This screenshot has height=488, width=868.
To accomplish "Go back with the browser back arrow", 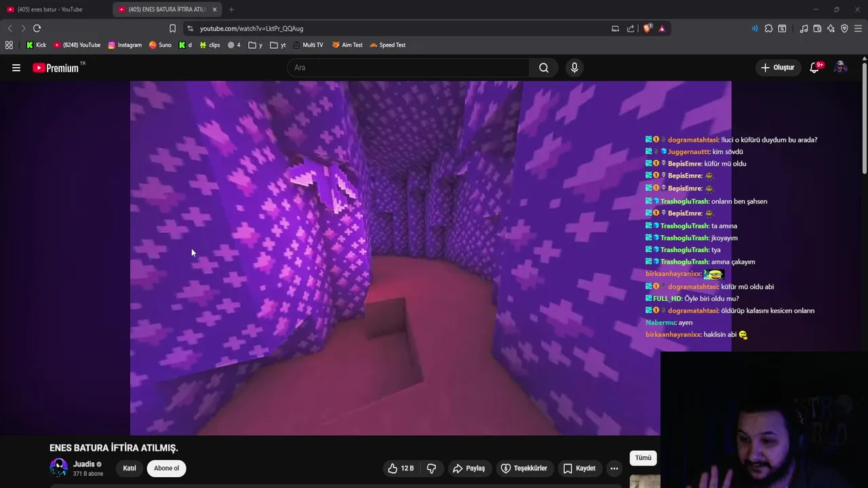I will click(9, 28).
